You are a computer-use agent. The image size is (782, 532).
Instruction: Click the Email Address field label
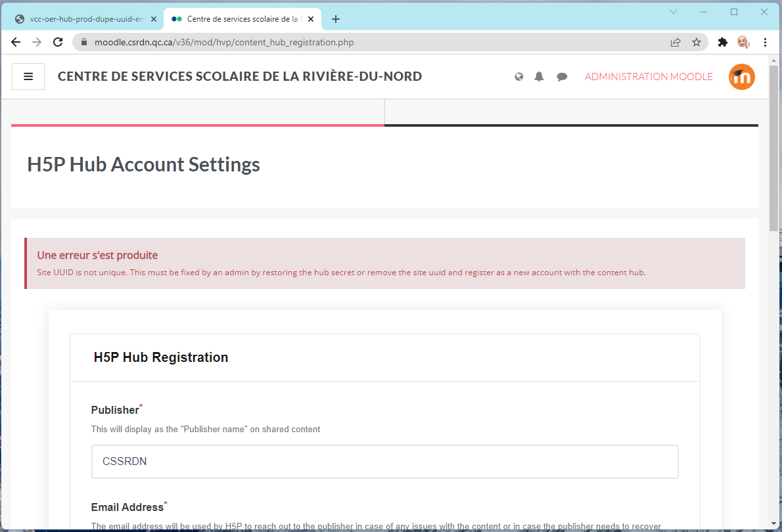click(x=127, y=507)
